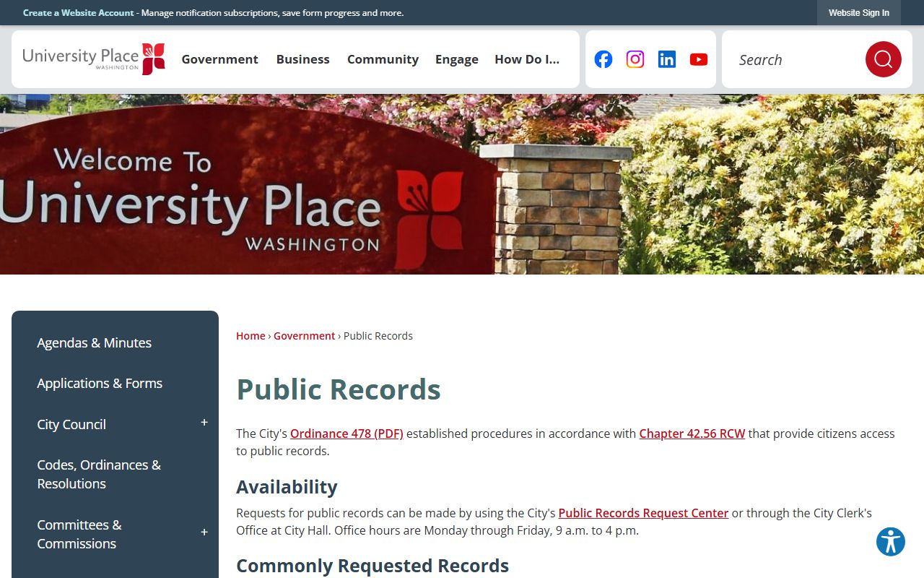Open the YouTube icon link
Image resolution: width=924 pixels, height=578 pixels.
pyautogui.click(x=699, y=59)
